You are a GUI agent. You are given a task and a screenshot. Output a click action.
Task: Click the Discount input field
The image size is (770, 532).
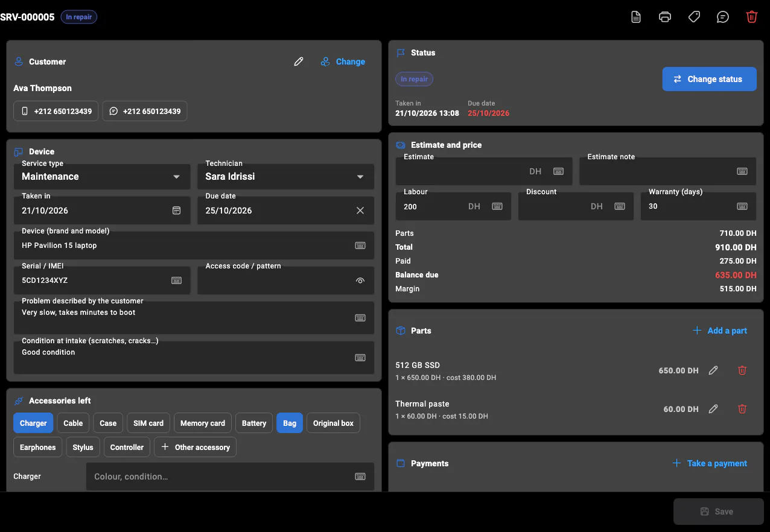click(576, 206)
